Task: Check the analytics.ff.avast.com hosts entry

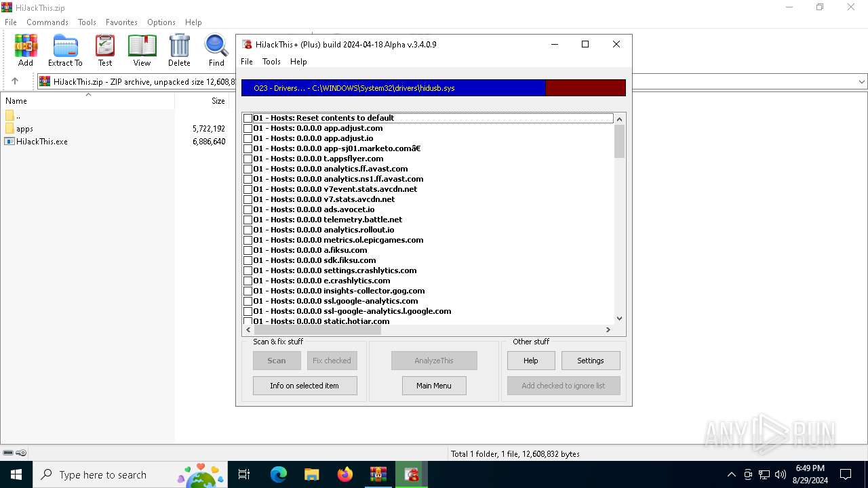Action: click(248, 169)
